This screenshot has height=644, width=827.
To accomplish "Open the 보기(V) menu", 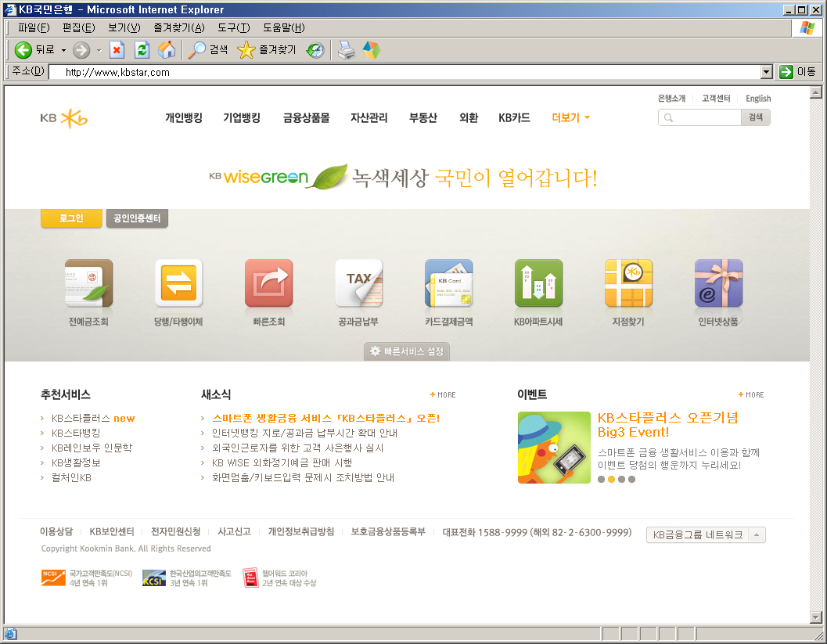I will (x=124, y=28).
